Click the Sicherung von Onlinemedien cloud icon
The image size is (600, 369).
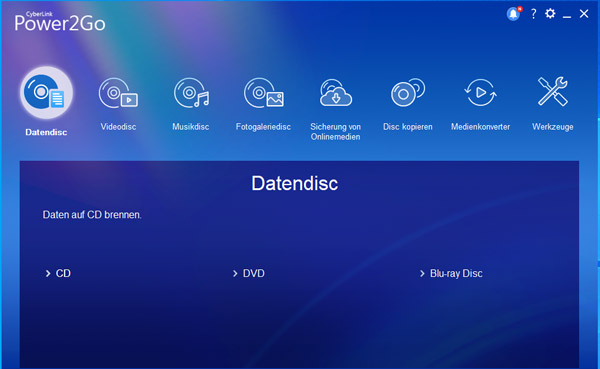(336, 93)
